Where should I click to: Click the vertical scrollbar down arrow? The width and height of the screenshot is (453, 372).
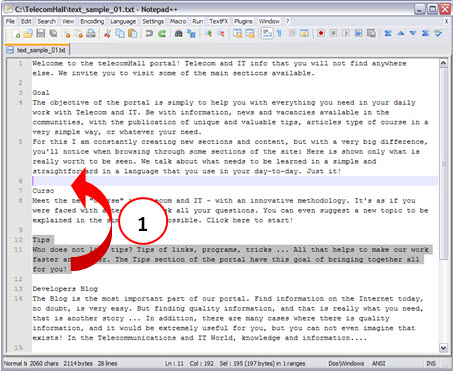tap(443, 348)
